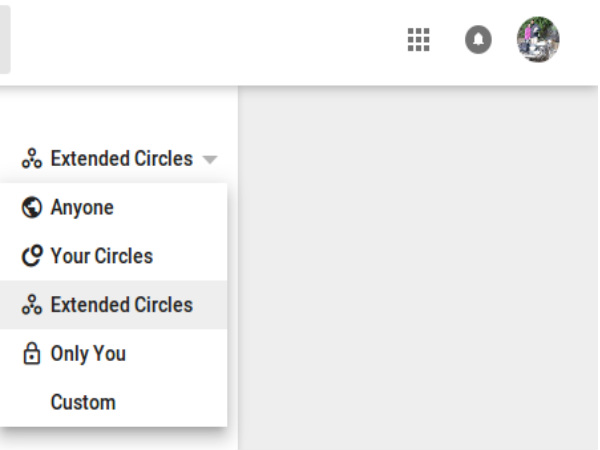
Task: Click the empty gray area right of the menu
Action: (x=420, y=270)
